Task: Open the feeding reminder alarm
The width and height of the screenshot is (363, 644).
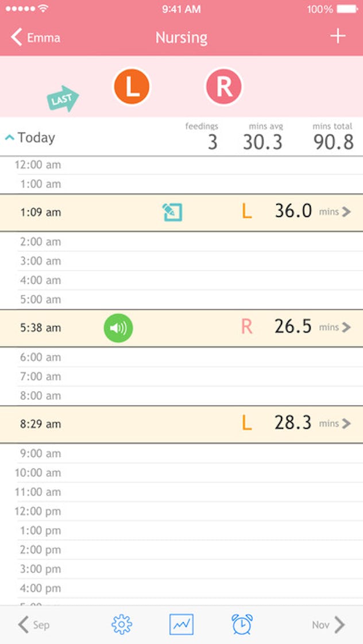Action: 242,624
